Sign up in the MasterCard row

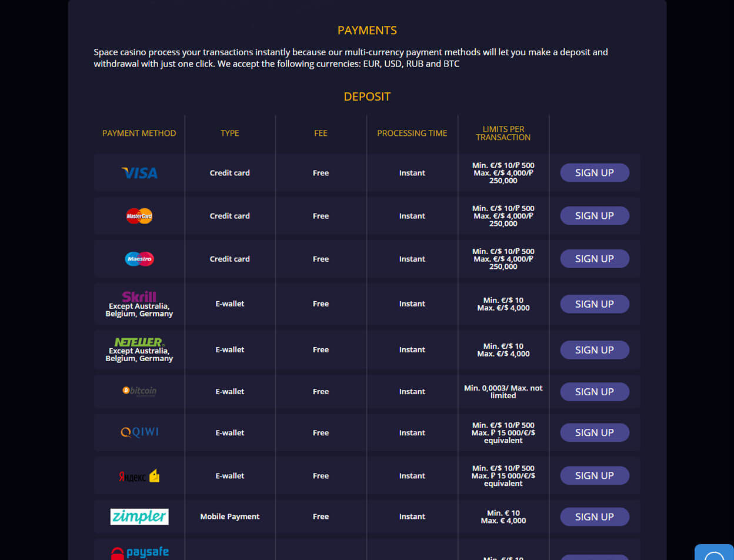[x=595, y=216]
